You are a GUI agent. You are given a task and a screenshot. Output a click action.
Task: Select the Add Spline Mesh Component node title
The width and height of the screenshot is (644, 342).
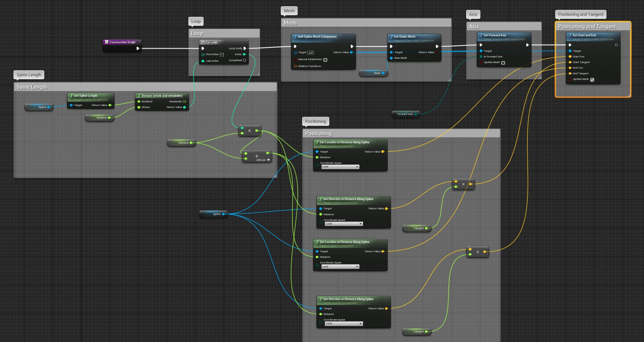317,37
